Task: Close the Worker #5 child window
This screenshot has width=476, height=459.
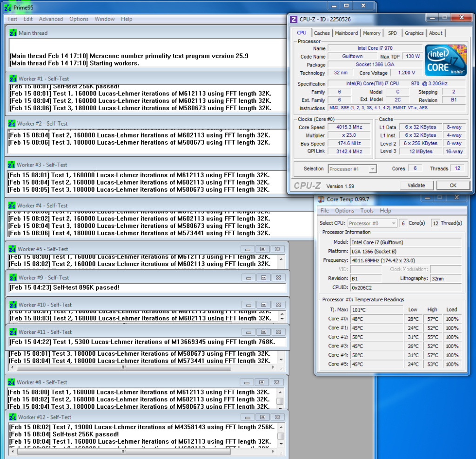Action: [277, 249]
